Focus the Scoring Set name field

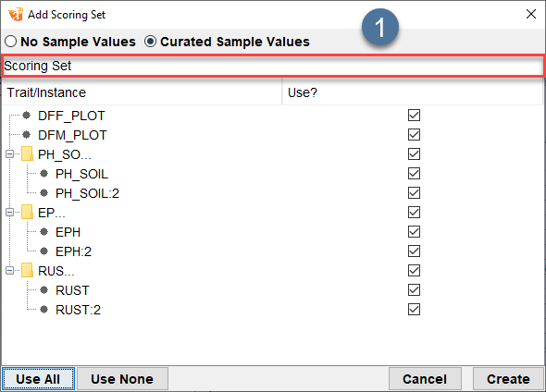click(273, 66)
